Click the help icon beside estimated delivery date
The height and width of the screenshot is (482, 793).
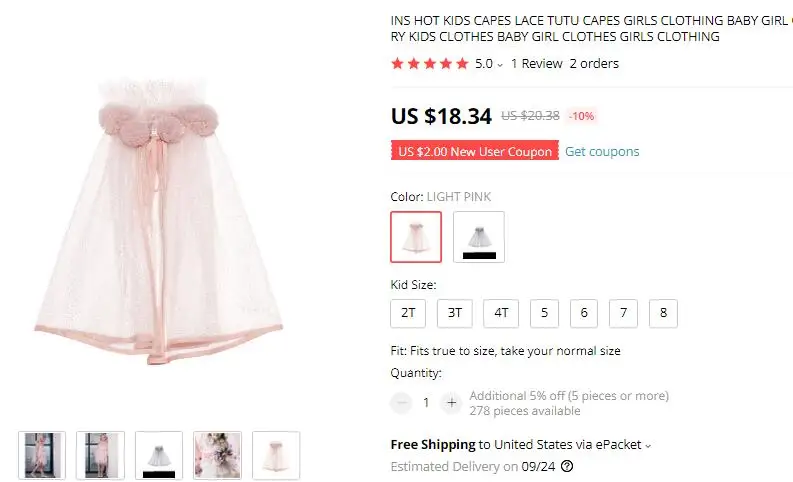tap(567, 466)
